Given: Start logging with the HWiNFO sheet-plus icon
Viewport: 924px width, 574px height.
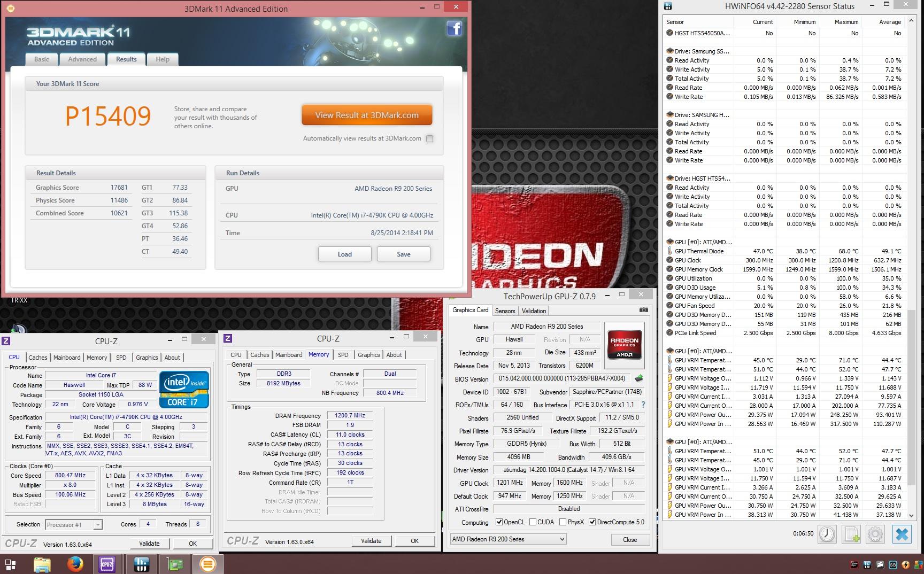Looking at the screenshot, I should click(851, 534).
